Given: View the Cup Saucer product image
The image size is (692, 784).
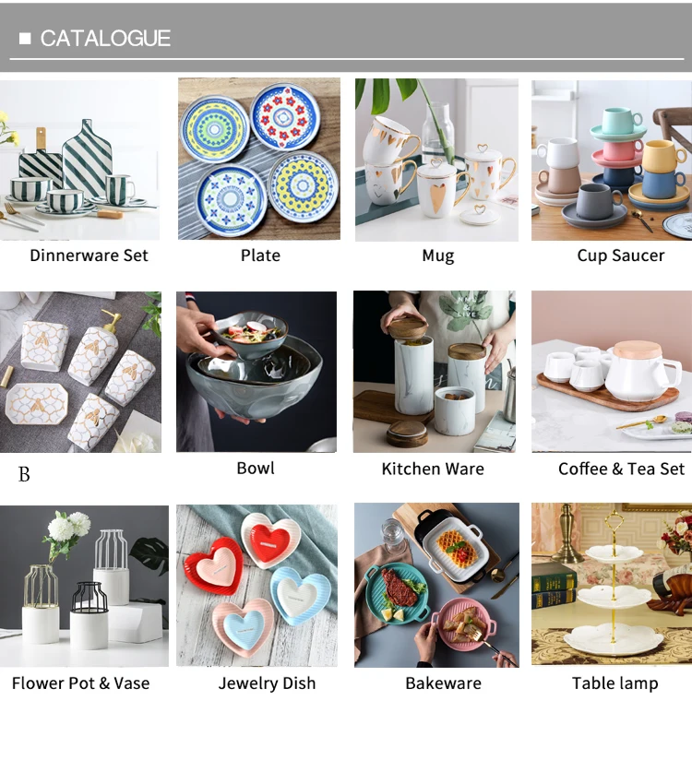Looking at the screenshot, I should tap(612, 160).
